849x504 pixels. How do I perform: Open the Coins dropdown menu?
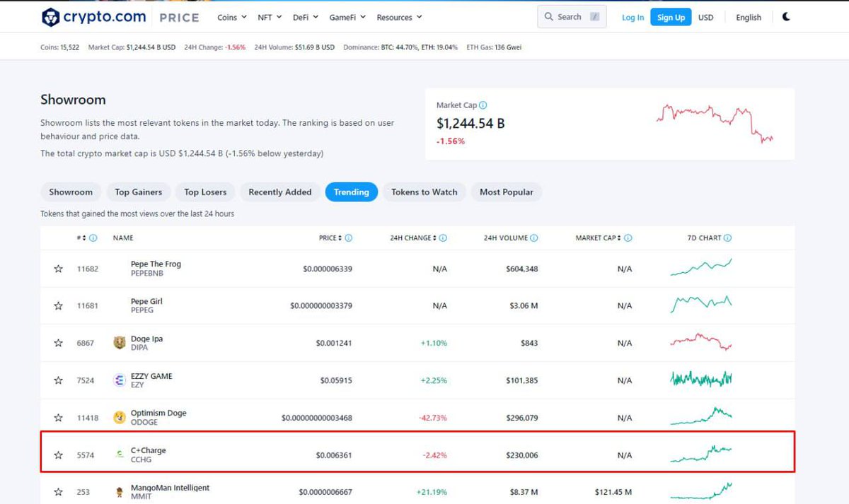click(x=232, y=17)
